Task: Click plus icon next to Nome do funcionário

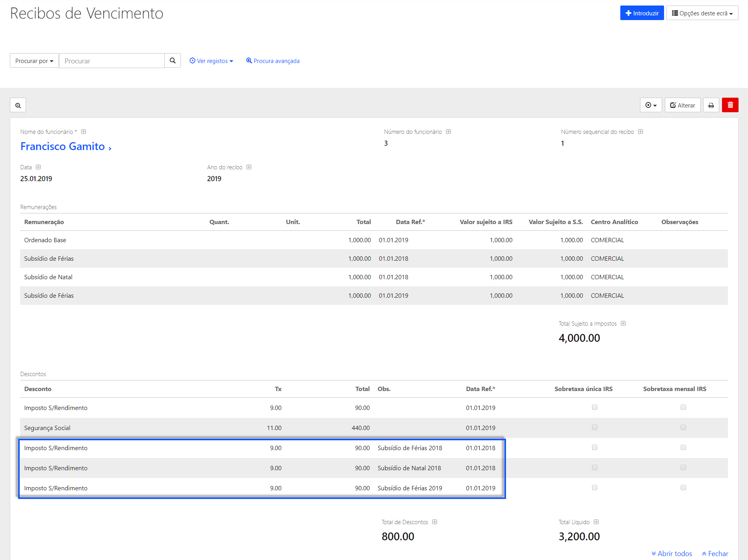Action: (x=84, y=132)
